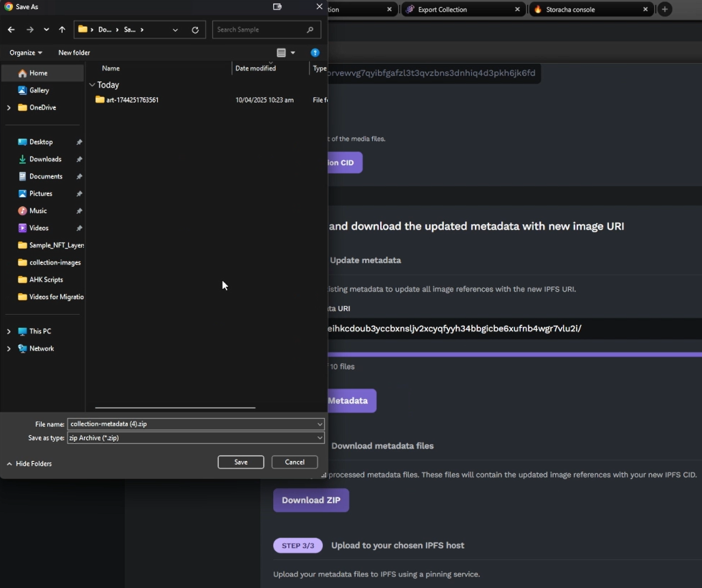Click the search magnifier icon
The height and width of the screenshot is (588, 702).
click(x=310, y=30)
